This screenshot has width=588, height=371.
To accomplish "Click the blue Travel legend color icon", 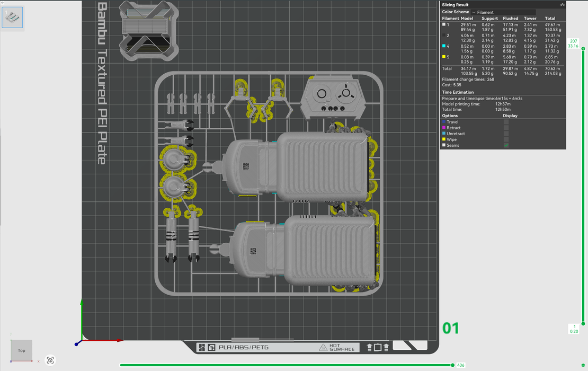I will 444,122.
